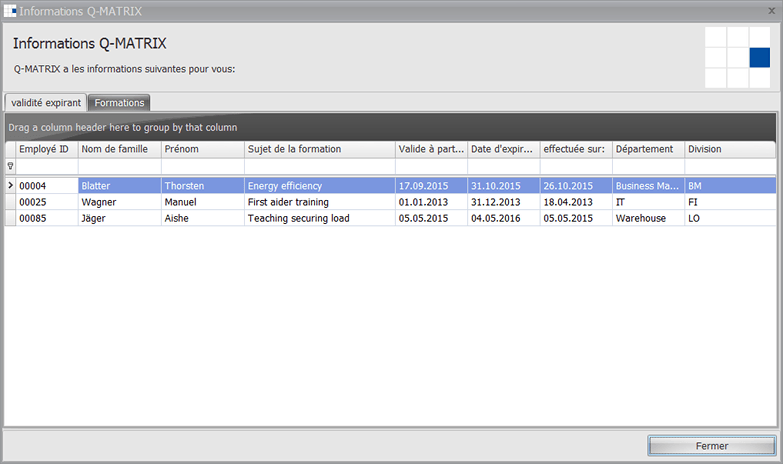Click the filter field under Sujet de la formation
This screenshot has width=783, height=464.
coord(318,166)
